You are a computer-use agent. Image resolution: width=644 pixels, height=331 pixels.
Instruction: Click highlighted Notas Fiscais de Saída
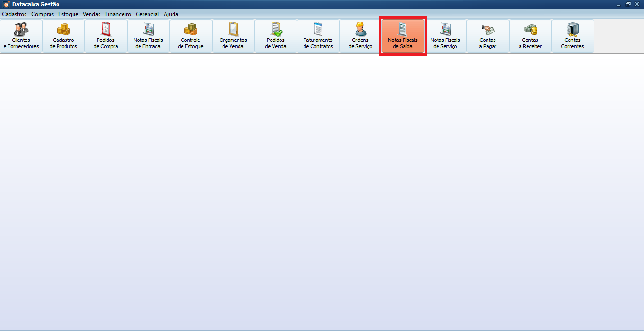(x=403, y=36)
